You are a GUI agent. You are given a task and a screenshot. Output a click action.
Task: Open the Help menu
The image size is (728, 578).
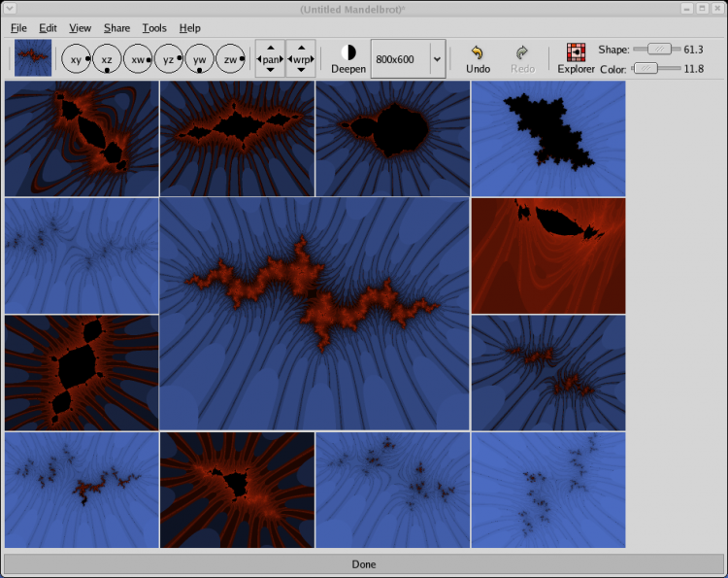(190, 28)
